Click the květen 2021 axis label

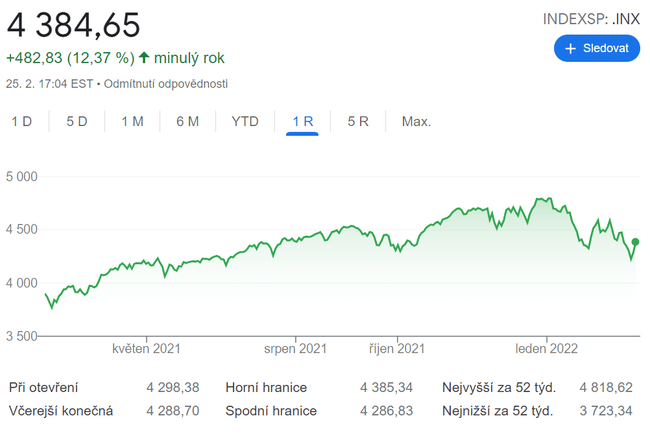146,349
